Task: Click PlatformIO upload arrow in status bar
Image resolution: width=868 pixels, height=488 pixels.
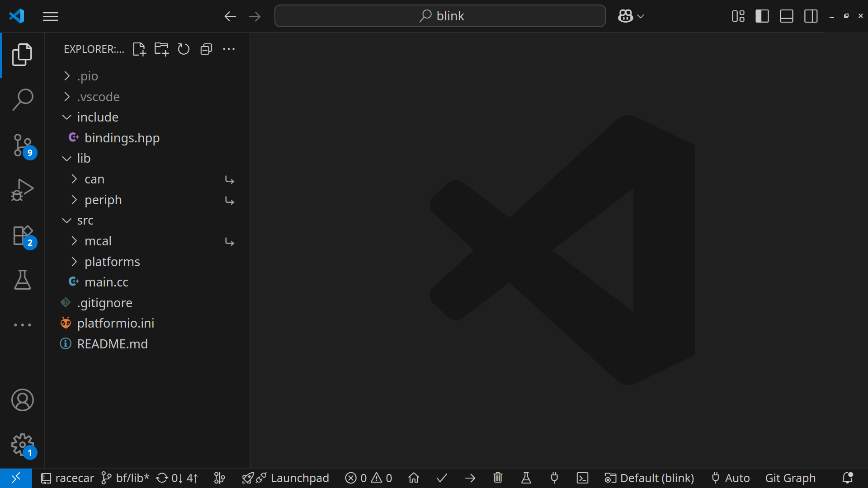Action: pyautogui.click(x=470, y=478)
